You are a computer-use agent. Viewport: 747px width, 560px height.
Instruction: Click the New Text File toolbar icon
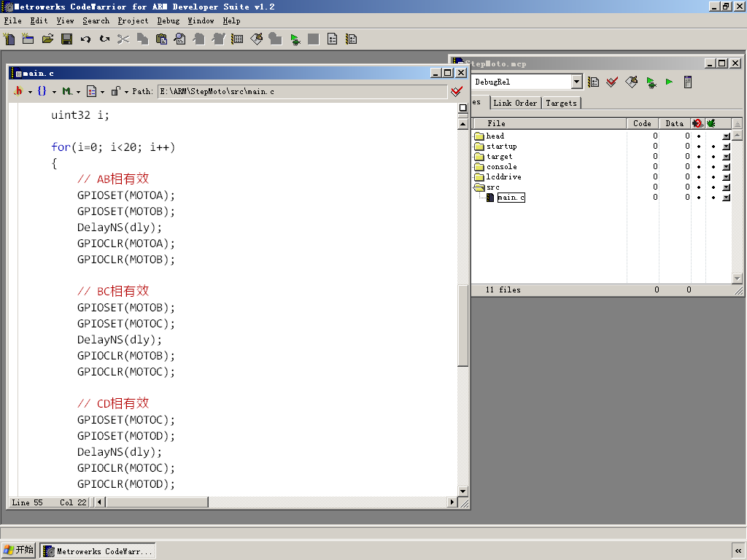coord(9,39)
